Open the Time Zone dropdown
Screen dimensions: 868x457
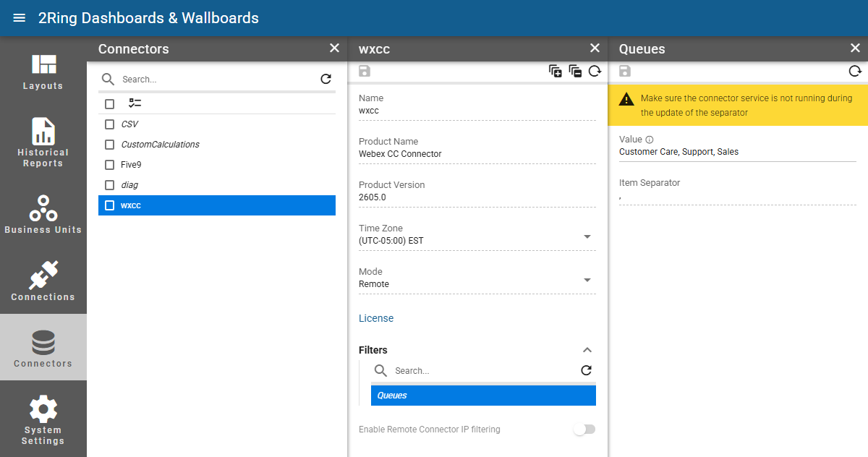coord(587,236)
